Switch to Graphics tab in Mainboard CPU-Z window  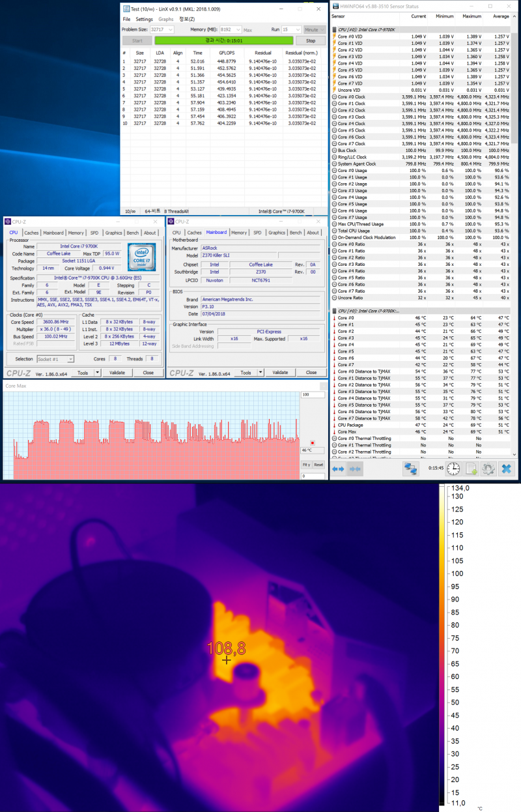tap(277, 233)
